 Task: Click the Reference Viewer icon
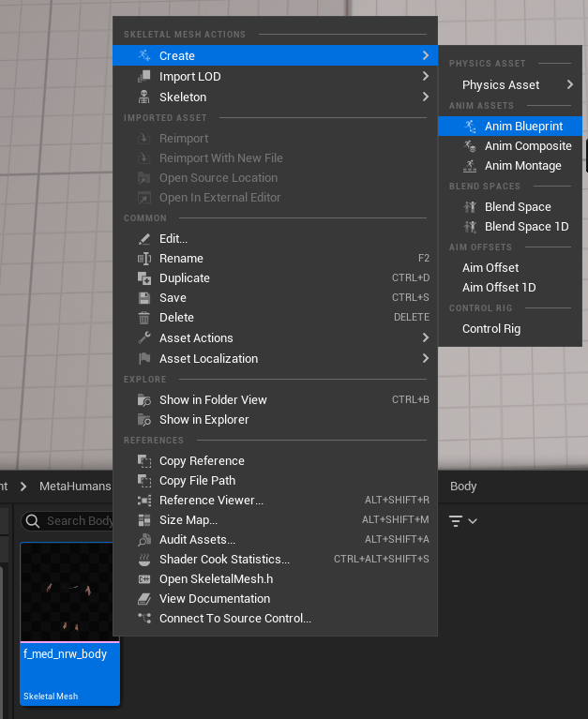click(143, 501)
